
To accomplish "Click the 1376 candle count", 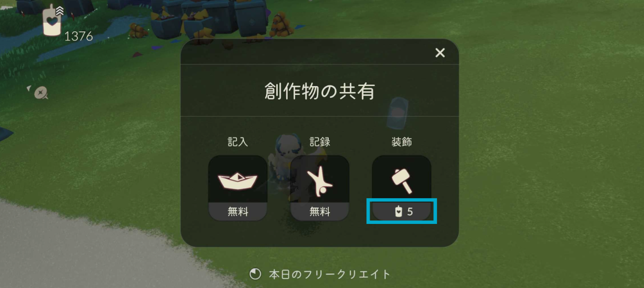I will pos(78,36).
